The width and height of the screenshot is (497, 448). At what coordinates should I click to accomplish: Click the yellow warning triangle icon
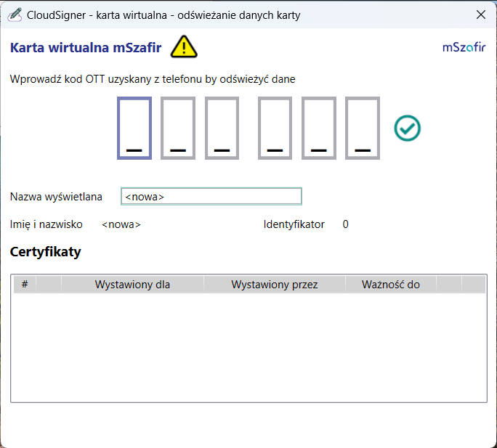[x=184, y=46]
